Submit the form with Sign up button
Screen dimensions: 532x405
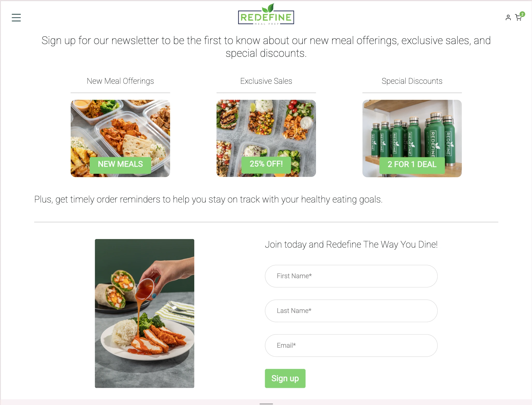(x=285, y=378)
